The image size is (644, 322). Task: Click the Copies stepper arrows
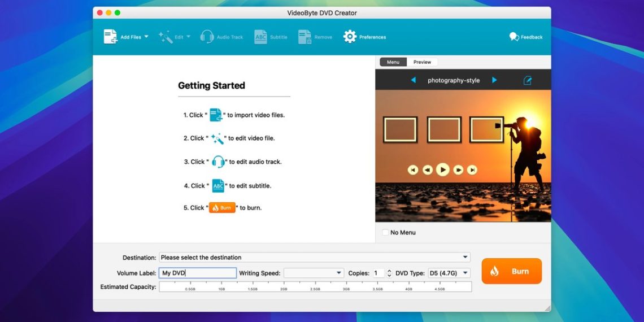pyautogui.click(x=389, y=273)
